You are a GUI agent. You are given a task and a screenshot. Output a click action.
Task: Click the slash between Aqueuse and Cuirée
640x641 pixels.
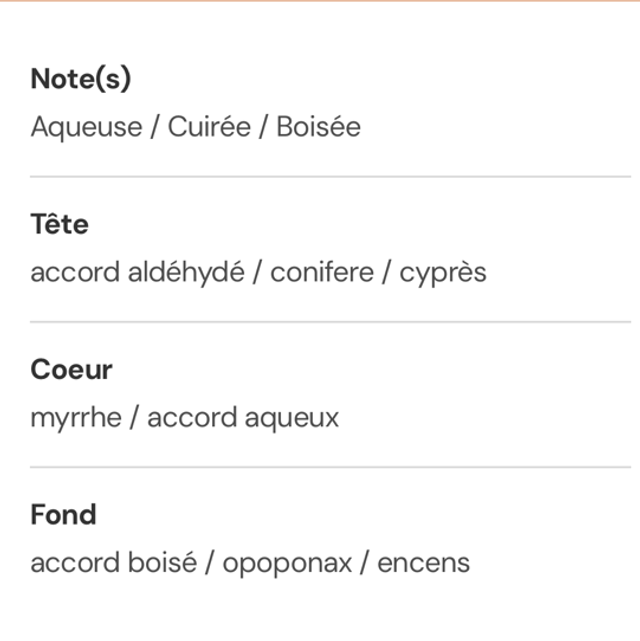click(x=155, y=128)
